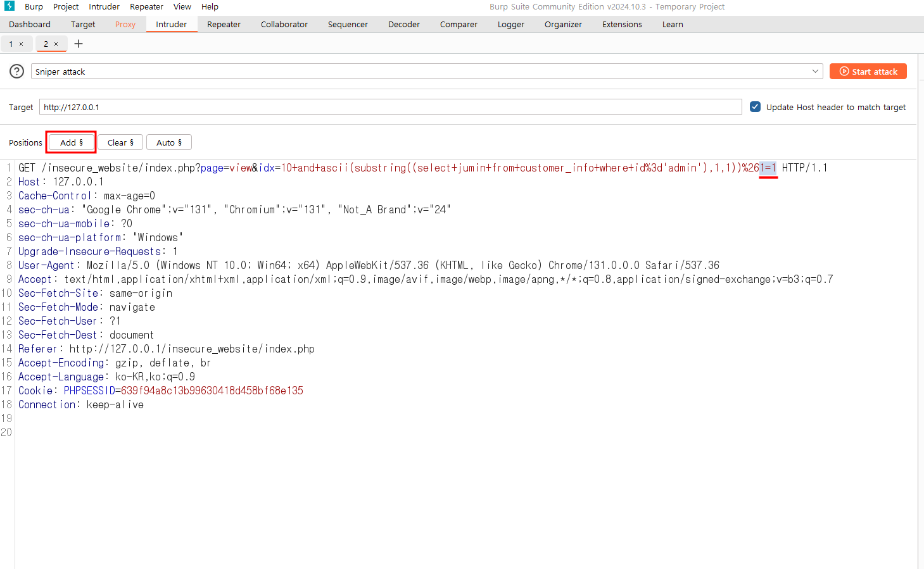Click the highlighted 1=1 in request line
This screenshot has height=569, width=924.
tap(768, 168)
